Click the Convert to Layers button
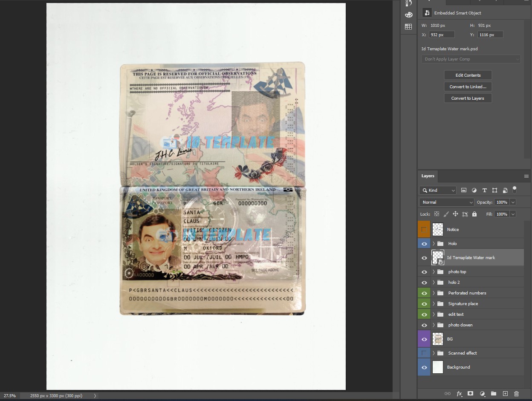Screen dimensions: 532x401 tap(468, 98)
